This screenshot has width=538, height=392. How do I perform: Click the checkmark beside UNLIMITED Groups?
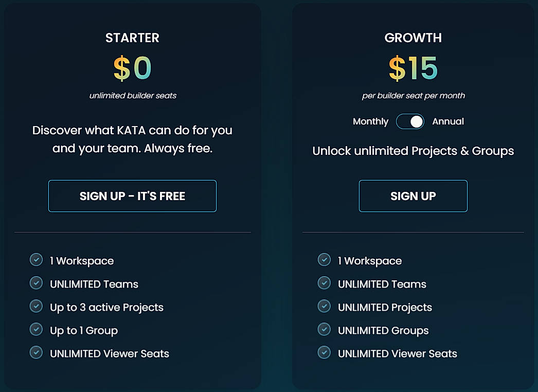point(324,329)
